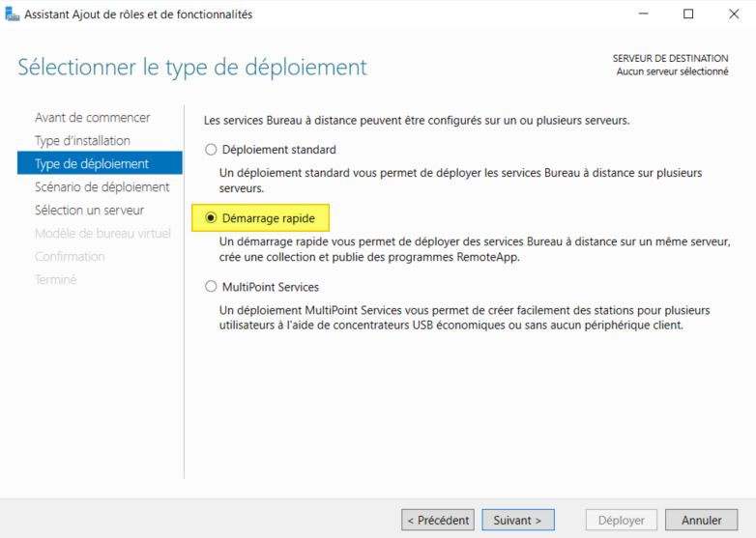Select Type de déploiement in sidebar
Image resolution: width=756 pixels, height=538 pixels.
(92, 164)
